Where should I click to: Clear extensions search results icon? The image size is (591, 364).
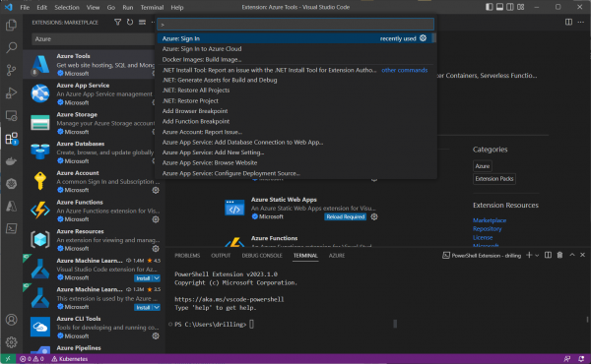coord(142,23)
